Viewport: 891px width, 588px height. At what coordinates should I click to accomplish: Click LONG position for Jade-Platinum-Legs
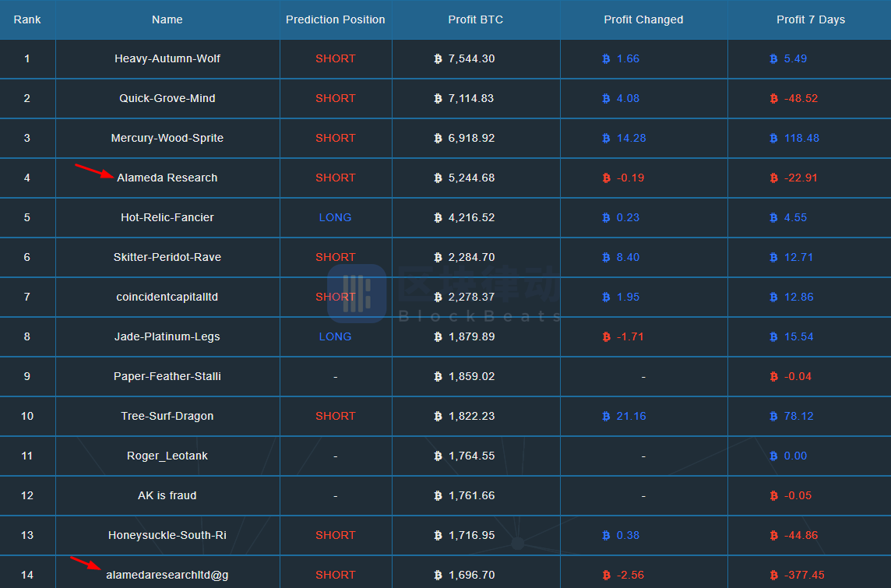[x=335, y=337]
